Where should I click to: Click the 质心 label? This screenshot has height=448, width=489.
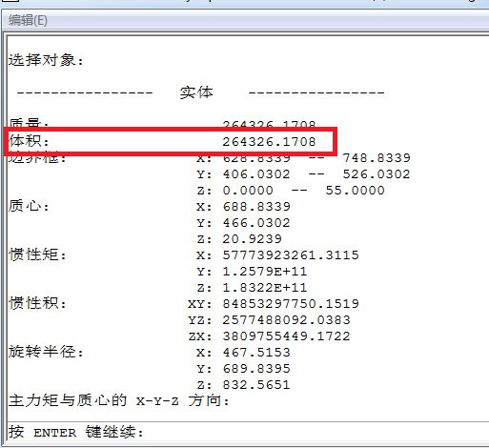(29, 207)
